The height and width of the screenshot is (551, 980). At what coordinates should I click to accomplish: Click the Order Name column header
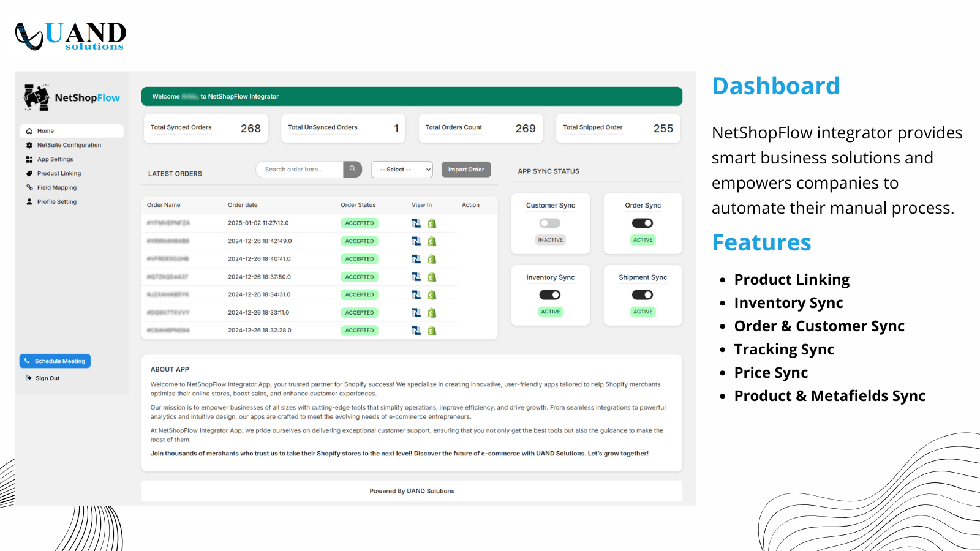tap(164, 205)
